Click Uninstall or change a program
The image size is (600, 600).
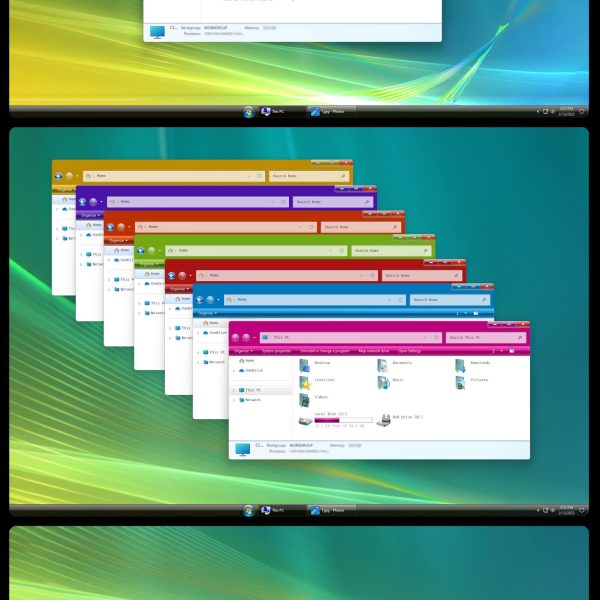[x=324, y=351]
